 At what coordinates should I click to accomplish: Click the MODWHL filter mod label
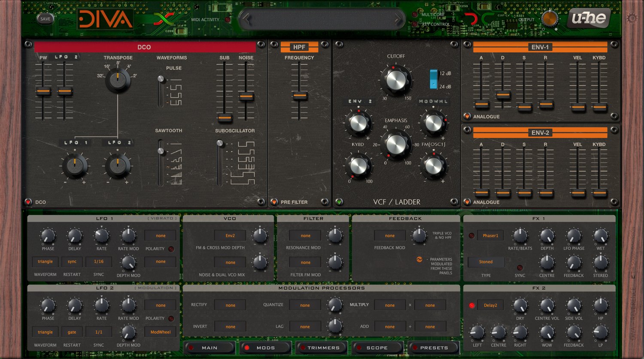[433, 102]
